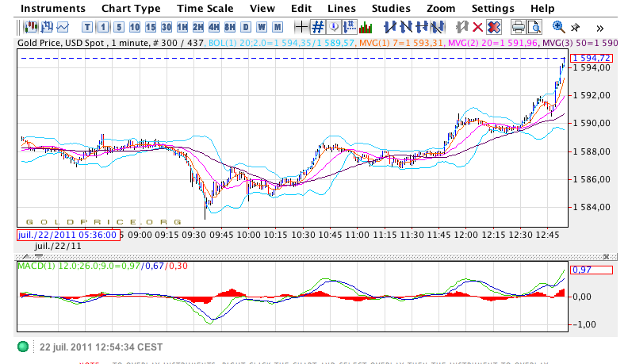Toggle the crosshair cursor button
This screenshot has height=364, width=628.
tap(301, 27)
